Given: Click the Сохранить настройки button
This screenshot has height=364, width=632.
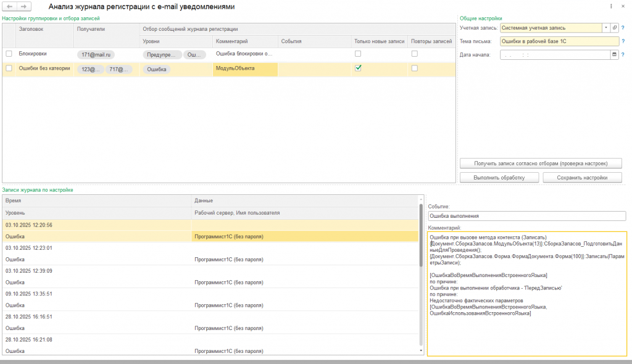Looking at the screenshot, I should (582, 178).
